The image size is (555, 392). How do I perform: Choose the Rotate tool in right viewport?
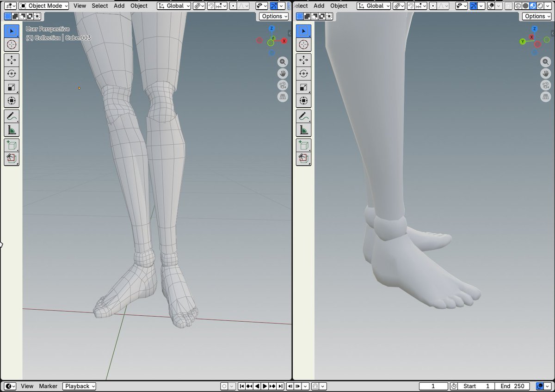tap(303, 73)
